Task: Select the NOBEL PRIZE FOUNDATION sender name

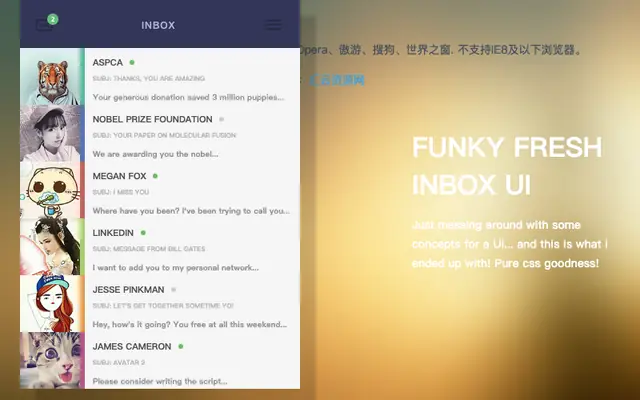Action: point(152,119)
